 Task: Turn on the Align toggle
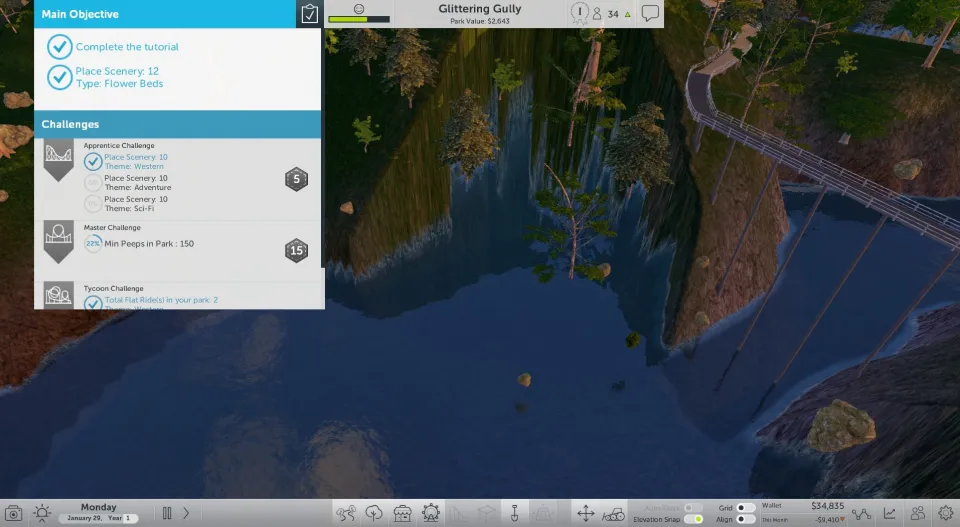click(x=745, y=520)
